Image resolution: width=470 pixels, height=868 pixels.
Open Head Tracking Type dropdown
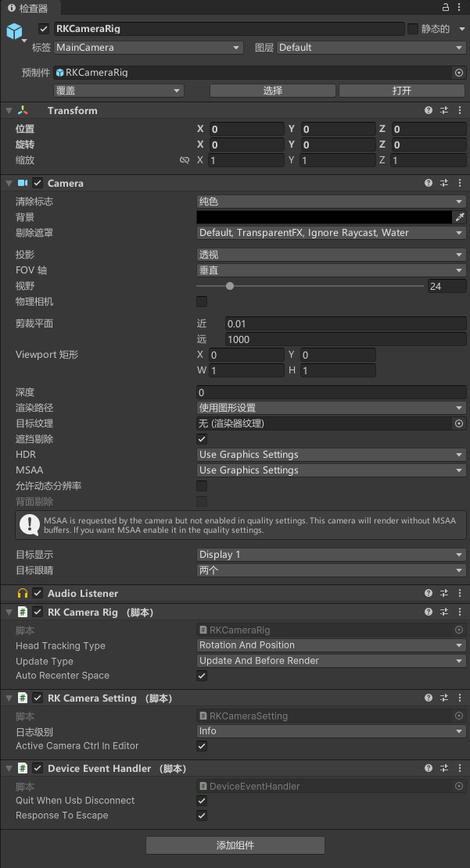click(332, 645)
